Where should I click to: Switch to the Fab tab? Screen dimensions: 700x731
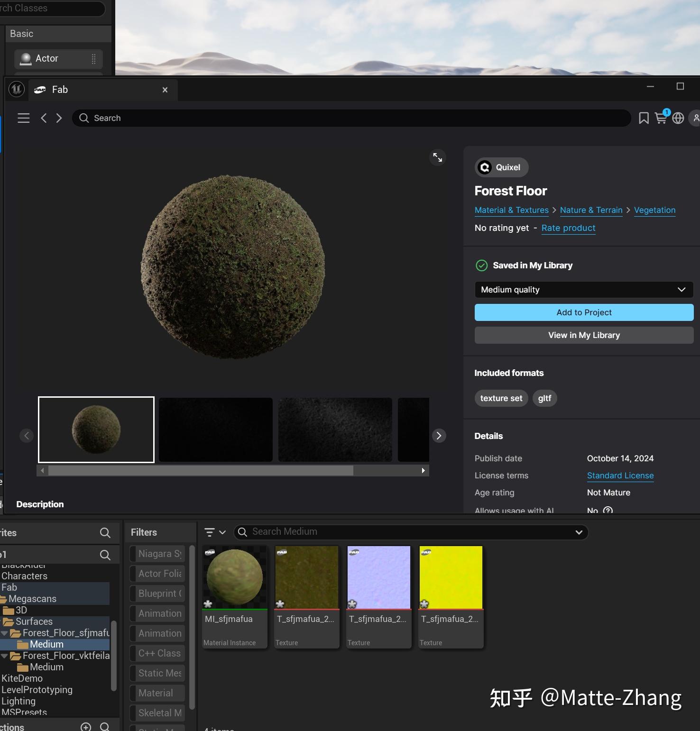click(x=60, y=89)
